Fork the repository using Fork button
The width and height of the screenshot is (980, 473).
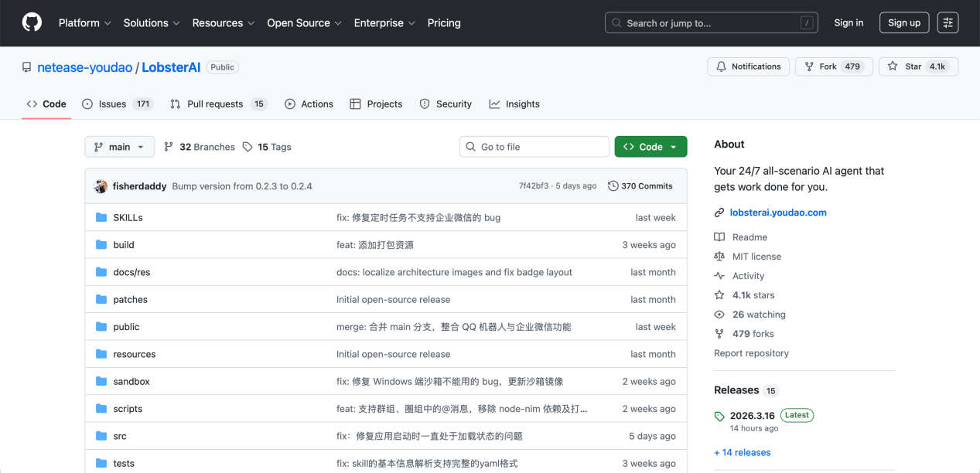[833, 66]
